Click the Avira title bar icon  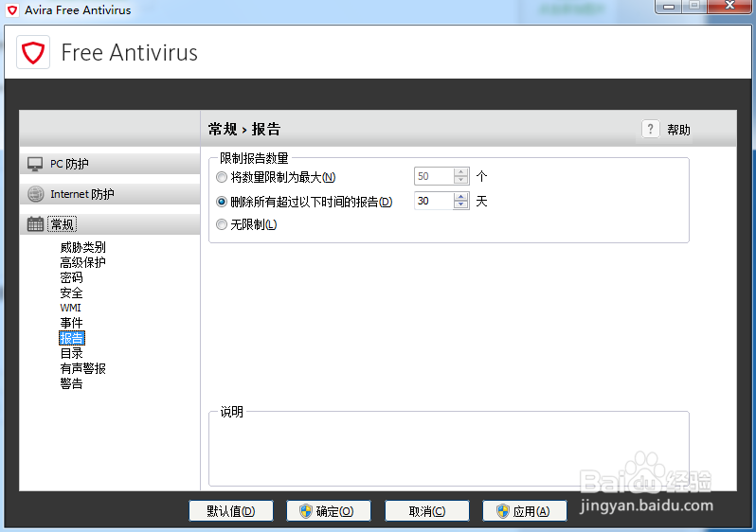click(x=12, y=10)
